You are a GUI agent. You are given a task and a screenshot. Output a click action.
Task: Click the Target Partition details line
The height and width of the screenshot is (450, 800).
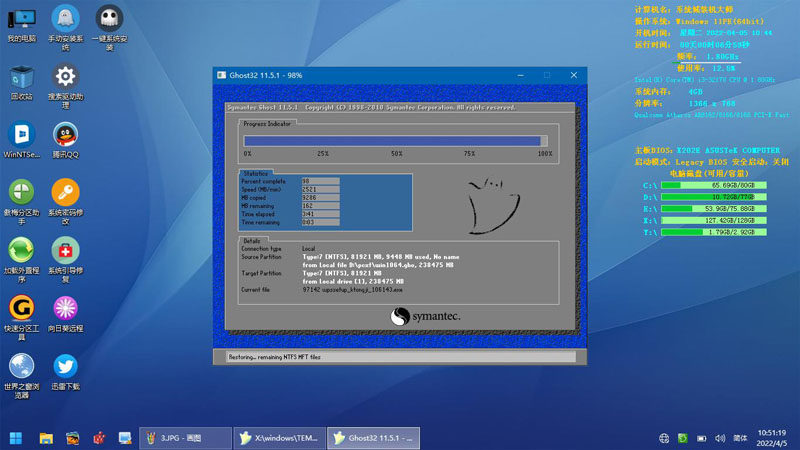coord(342,273)
